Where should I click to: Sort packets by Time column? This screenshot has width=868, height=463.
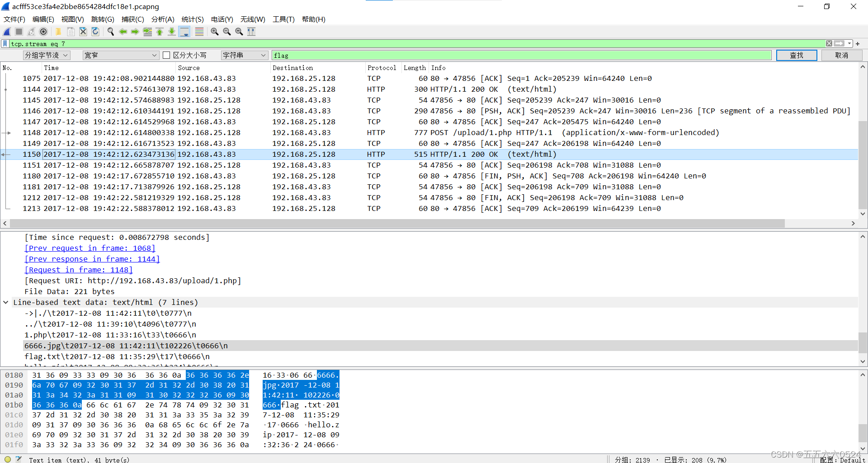pos(109,68)
